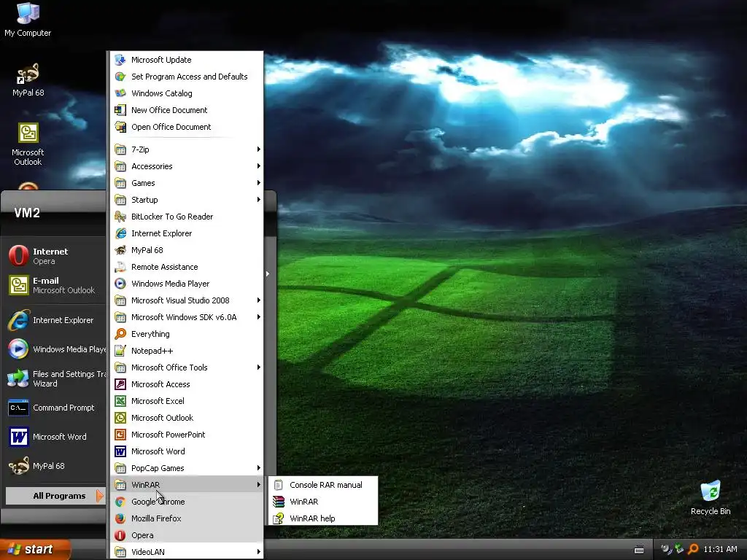Choose New Office Document
747x560 pixels.
(187, 110)
